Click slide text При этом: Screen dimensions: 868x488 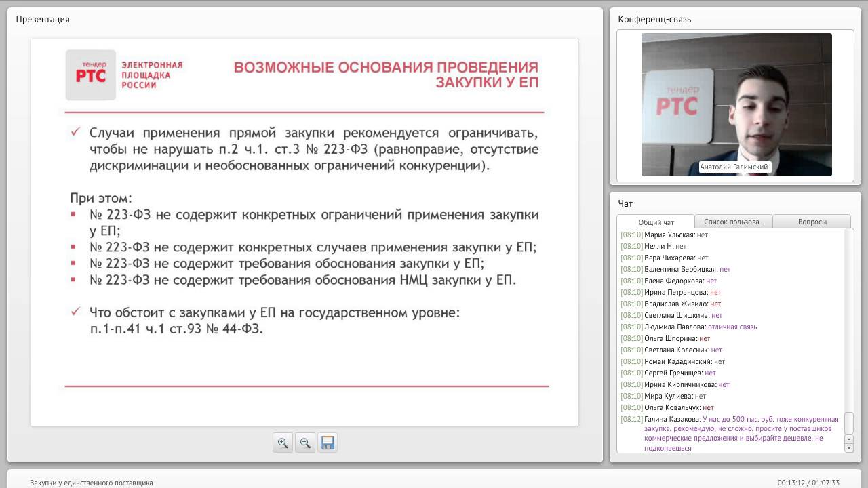[x=101, y=199]
